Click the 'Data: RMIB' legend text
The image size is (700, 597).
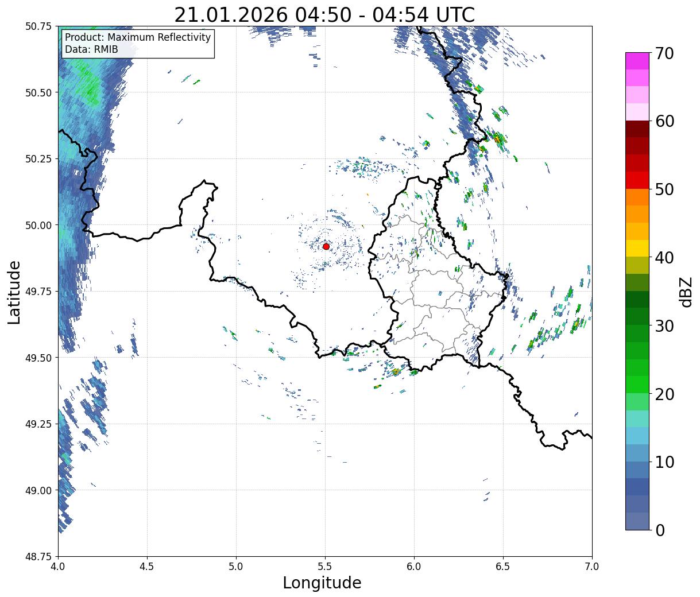91,49
